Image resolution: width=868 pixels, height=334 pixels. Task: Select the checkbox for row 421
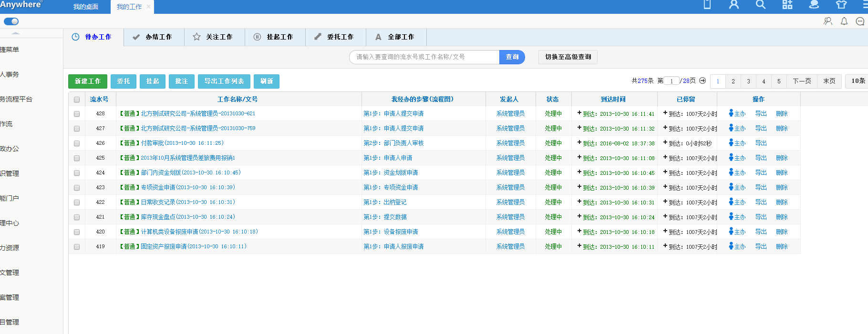coord(77,217)
